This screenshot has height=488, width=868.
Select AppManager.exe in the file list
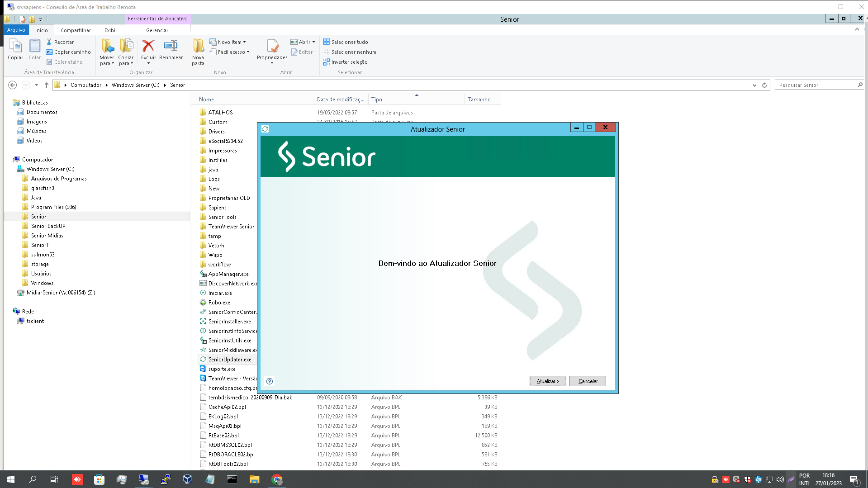pyautogui.click(x=228, y=274)
